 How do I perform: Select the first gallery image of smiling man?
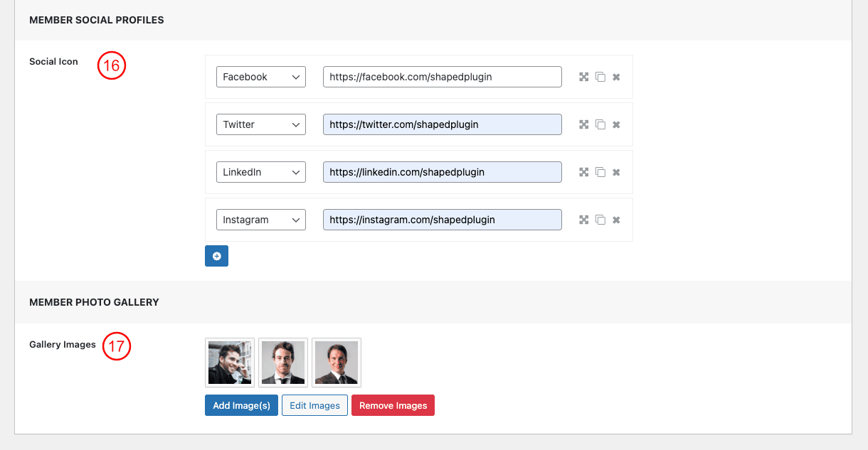[230, 363]
